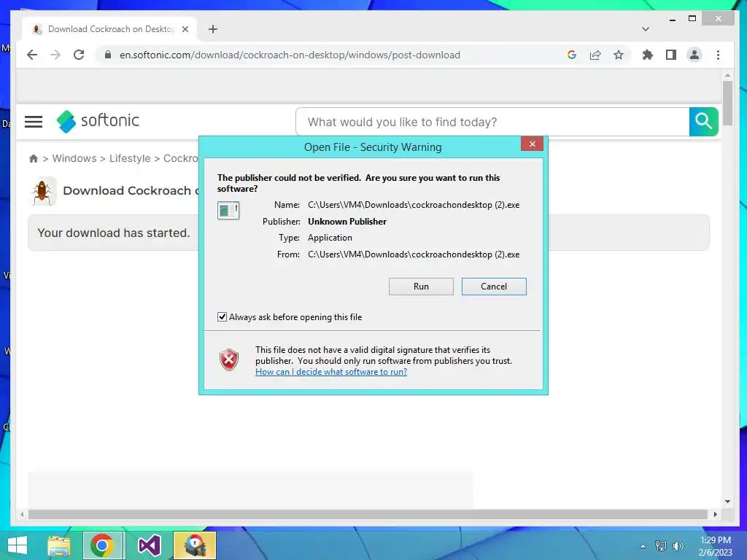Open a new browser tab
Image resolution: width=747 pixels, height=560 pixels.
pos(213,29)
